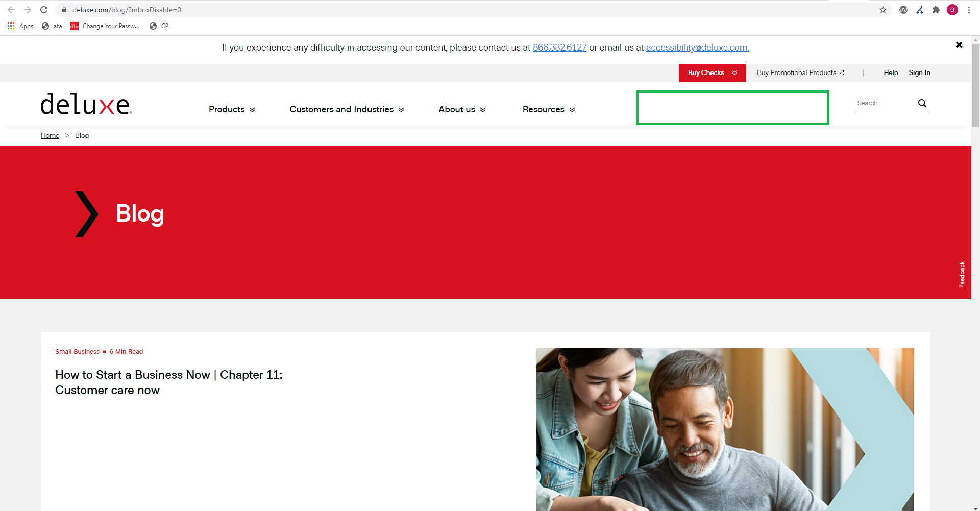Click the deluxe logo

[x=86, y=104]
